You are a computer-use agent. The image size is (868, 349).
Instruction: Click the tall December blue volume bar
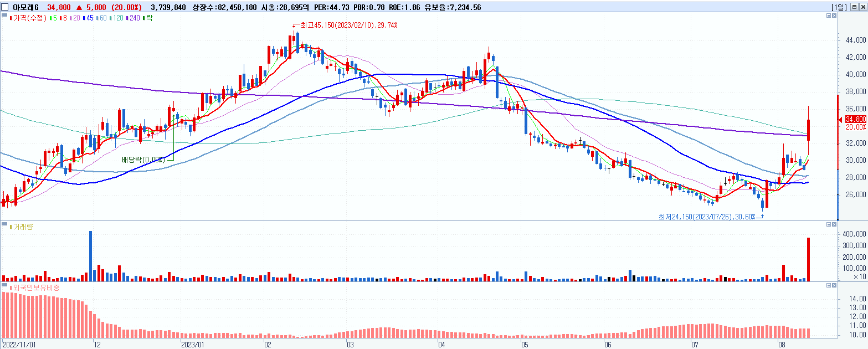[90, 256]
